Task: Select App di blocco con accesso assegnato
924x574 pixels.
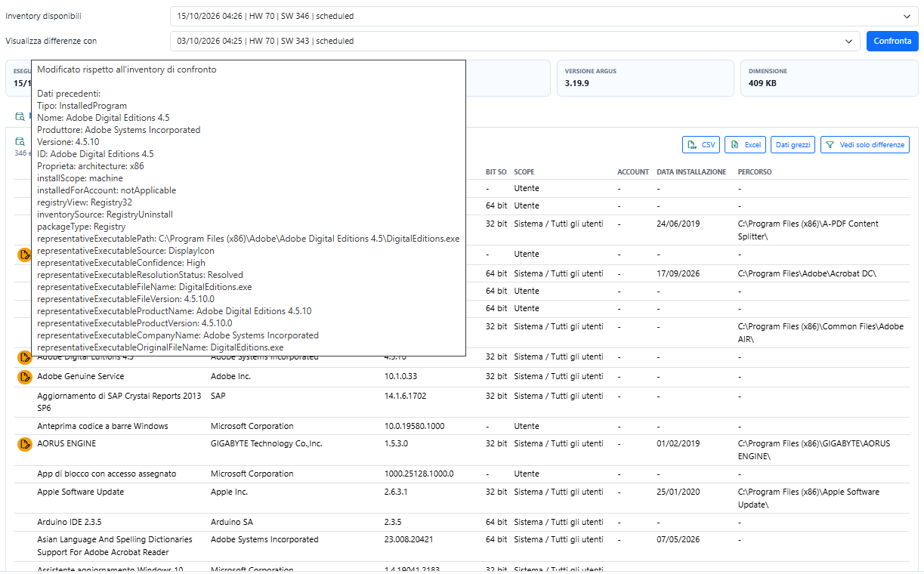Action: (107, 474)
